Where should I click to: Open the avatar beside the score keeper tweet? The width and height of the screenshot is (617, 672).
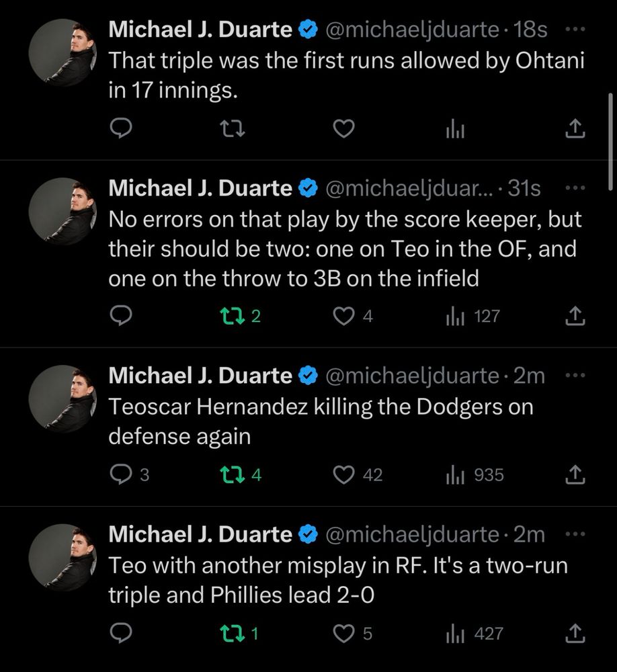click(x=63, y=211)
